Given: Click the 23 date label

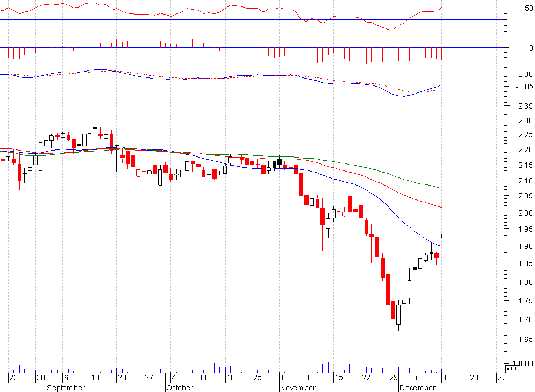Looking at the screenshot, I should coord(13,377).
